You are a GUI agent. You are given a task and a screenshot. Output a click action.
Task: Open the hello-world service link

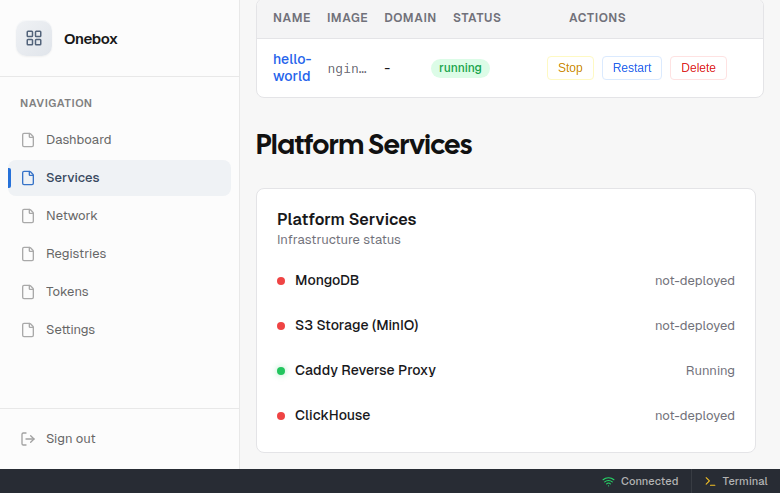tap(292, 68)
